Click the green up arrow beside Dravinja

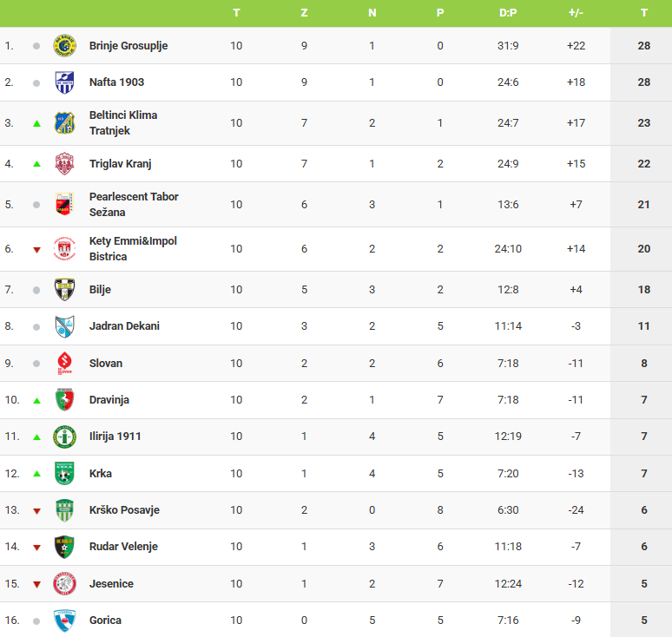36,400
